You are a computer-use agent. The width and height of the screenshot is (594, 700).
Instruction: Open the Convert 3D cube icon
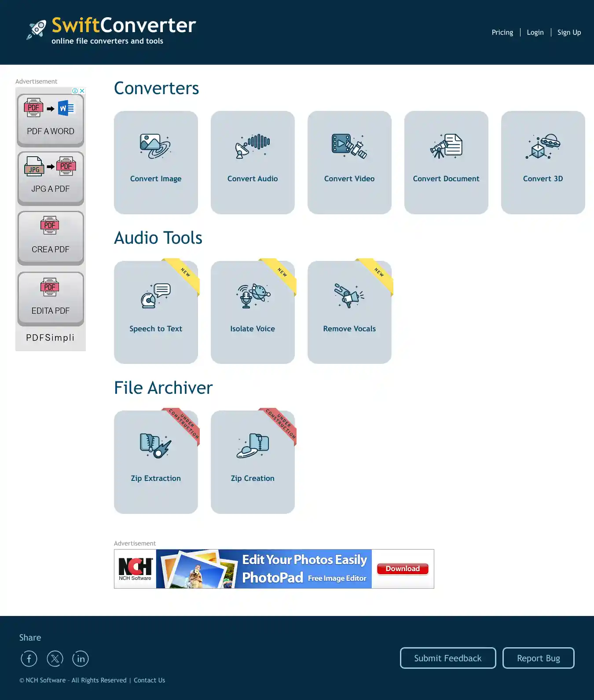coord(543,146)
